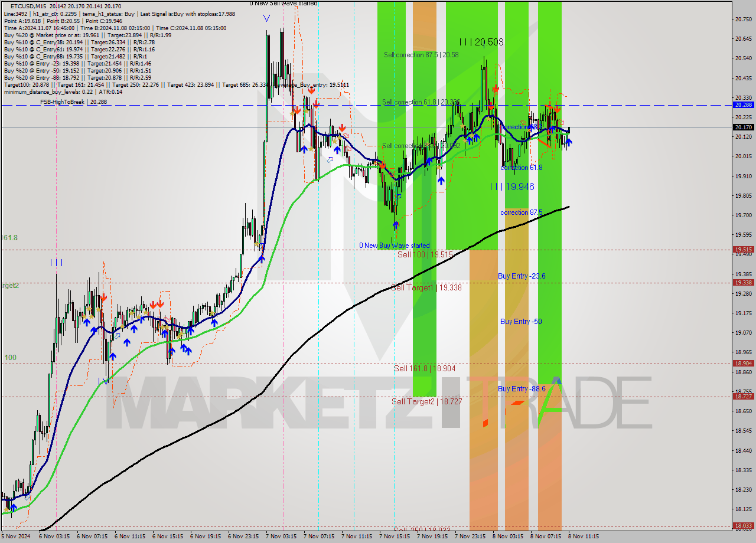Click the 'Line:3492' indicator status line
Viewport: 756px width, 543px height.
(x=119, y=14)
